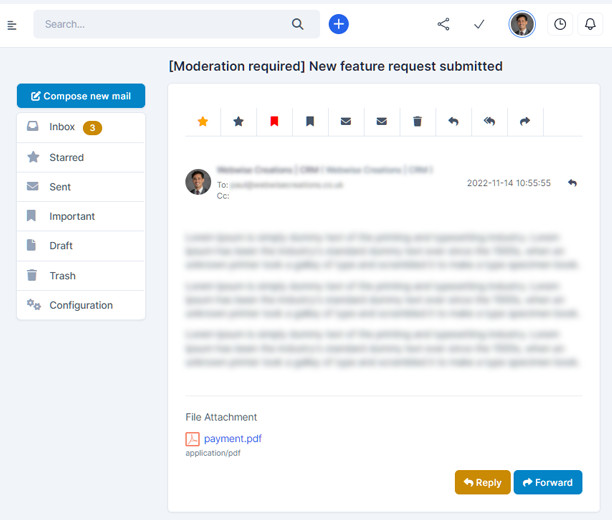Toggle the hamburger sidebar menu
Viewport: 612px width, 520px height.
click(x=12, y=25)
